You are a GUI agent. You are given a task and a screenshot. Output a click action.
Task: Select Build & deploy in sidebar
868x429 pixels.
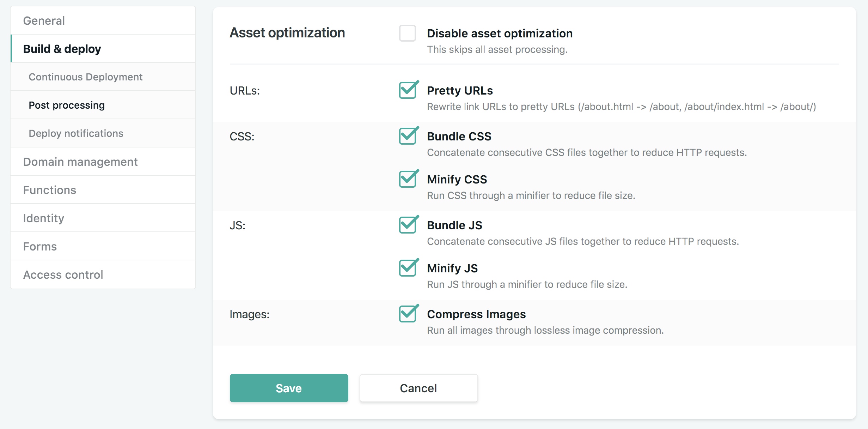pos(62,49)
